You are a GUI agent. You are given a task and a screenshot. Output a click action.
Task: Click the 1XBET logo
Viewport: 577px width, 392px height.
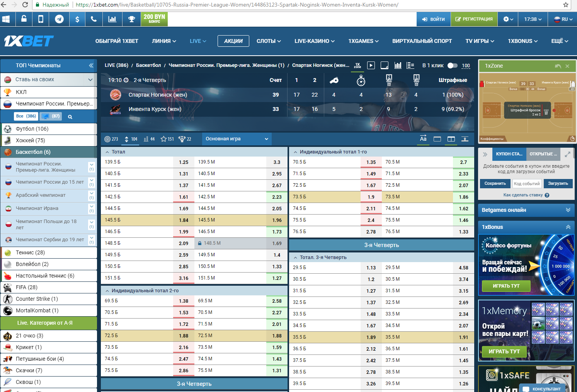point(29,41)
